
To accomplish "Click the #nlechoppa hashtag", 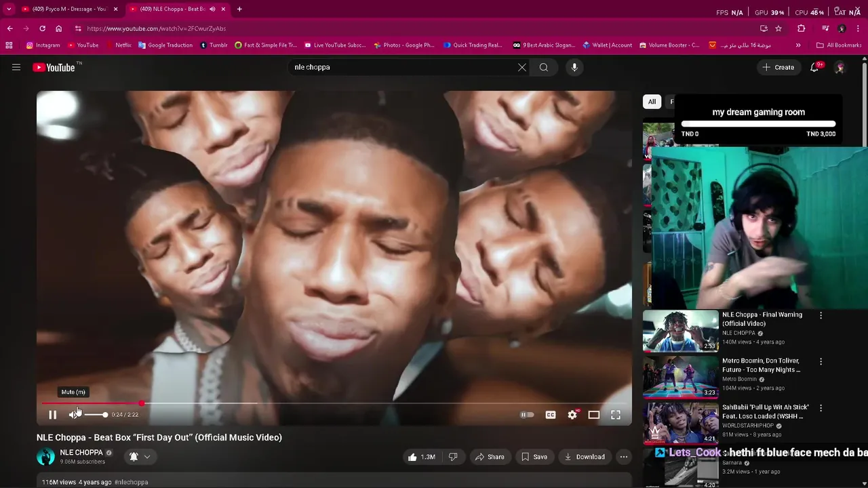I will [132, 482].
